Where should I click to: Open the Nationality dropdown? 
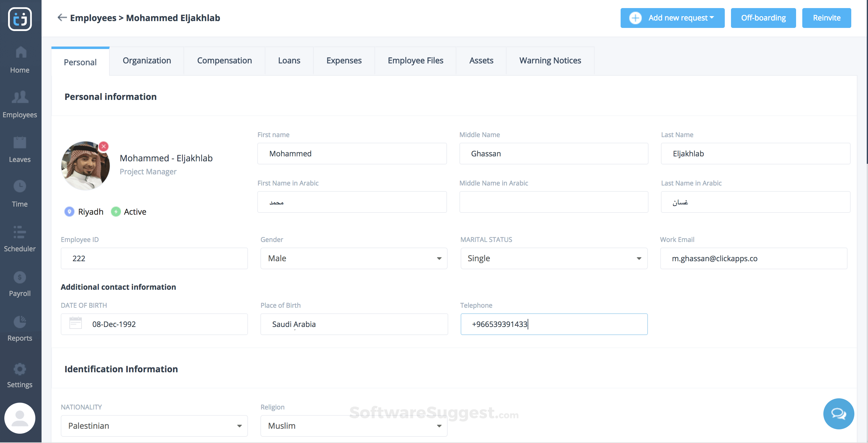click(x=154, y=425)
